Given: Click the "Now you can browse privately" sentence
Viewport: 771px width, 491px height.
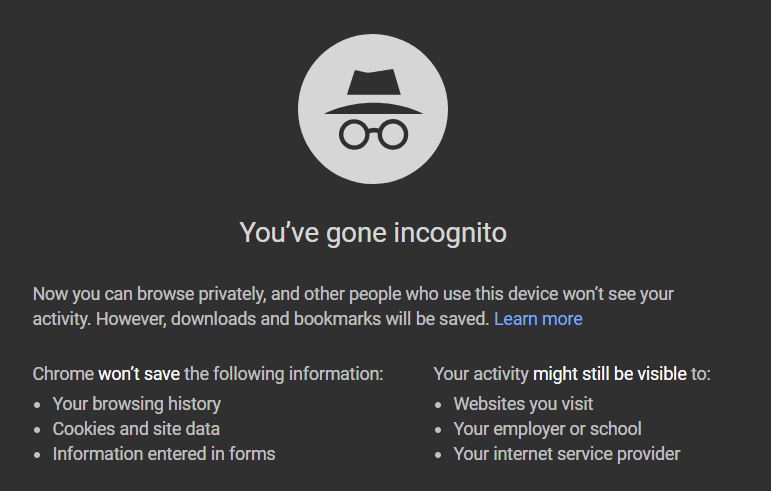Looking at the screenshot, I should pyautogui.click(x=150, y=295).
